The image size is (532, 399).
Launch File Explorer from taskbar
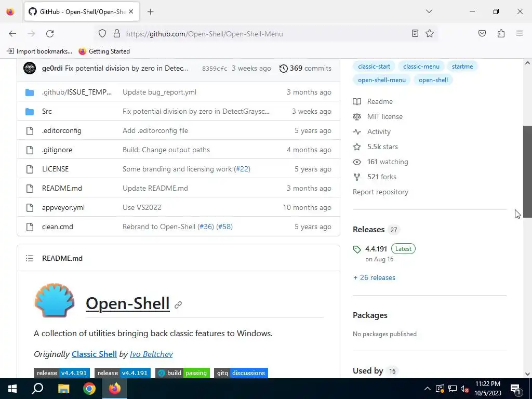point(63,389)
